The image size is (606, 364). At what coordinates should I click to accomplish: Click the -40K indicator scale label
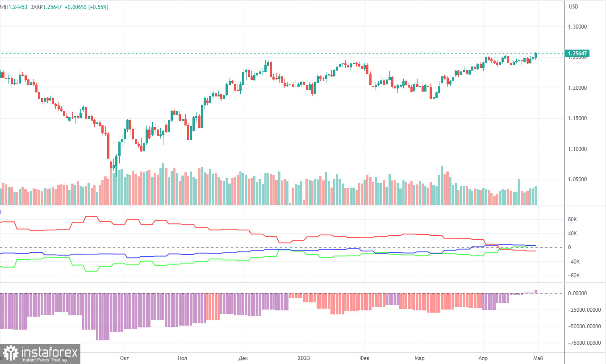pos(574,262)
